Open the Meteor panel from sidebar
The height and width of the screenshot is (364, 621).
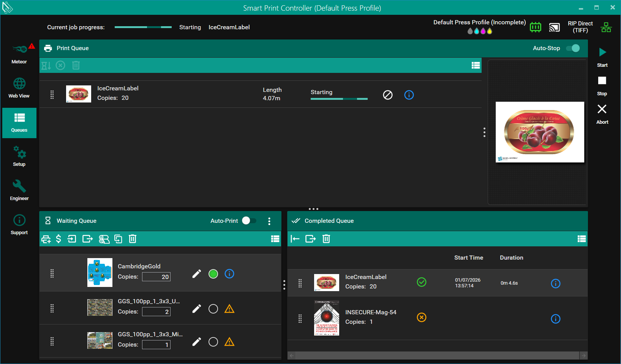pyautogui.click(x=19, y=54)
